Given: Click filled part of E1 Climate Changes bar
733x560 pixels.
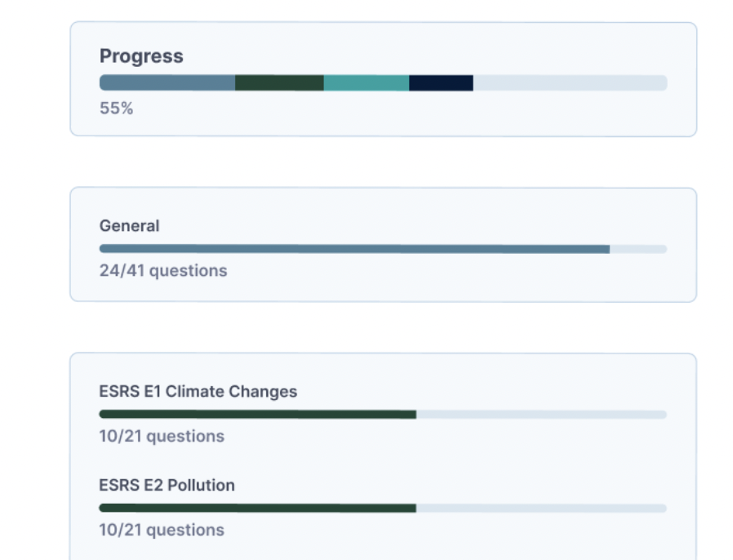Looking at the screenshot, I should (x=257, y=415).
